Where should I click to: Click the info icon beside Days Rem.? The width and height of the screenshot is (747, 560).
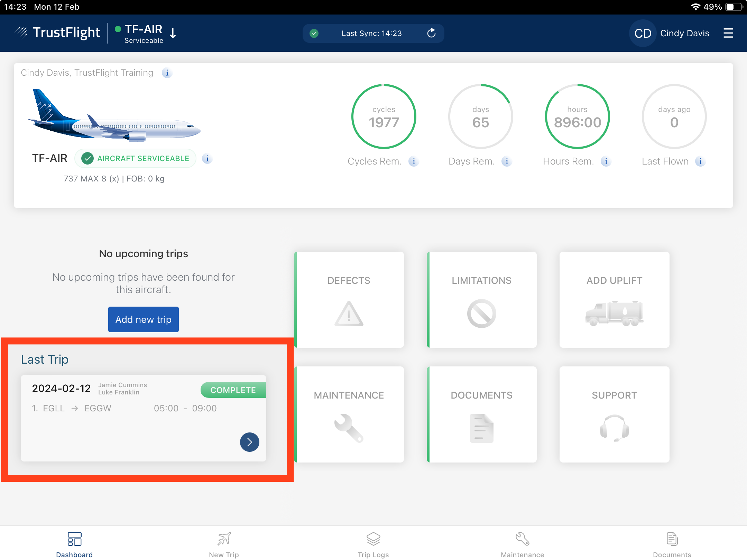tap(507, 161)
